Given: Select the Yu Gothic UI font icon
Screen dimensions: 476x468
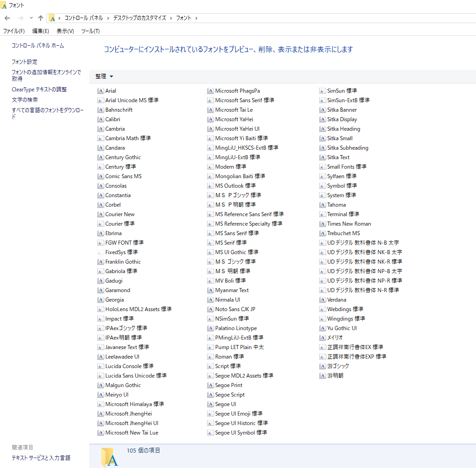Looking at the screenshot, I should tap(323, 328).
